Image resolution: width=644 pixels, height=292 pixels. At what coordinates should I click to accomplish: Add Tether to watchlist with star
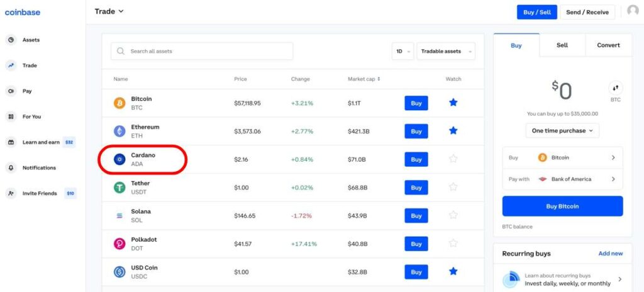click(453, 187)
